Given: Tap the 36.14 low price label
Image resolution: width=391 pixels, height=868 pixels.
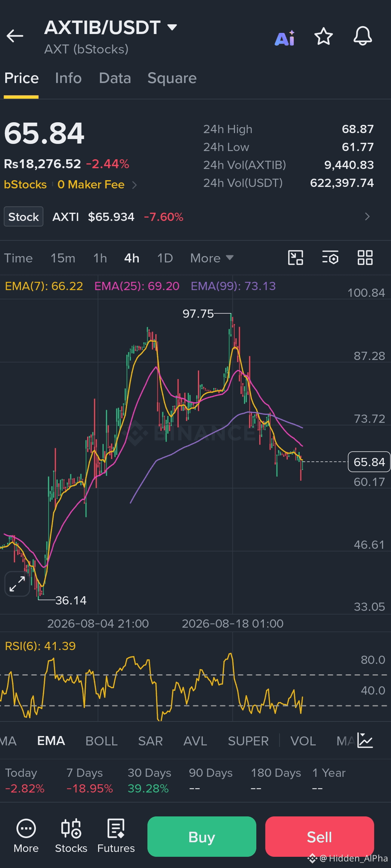Looking at the screenshot, I should [x=71, y=600].
